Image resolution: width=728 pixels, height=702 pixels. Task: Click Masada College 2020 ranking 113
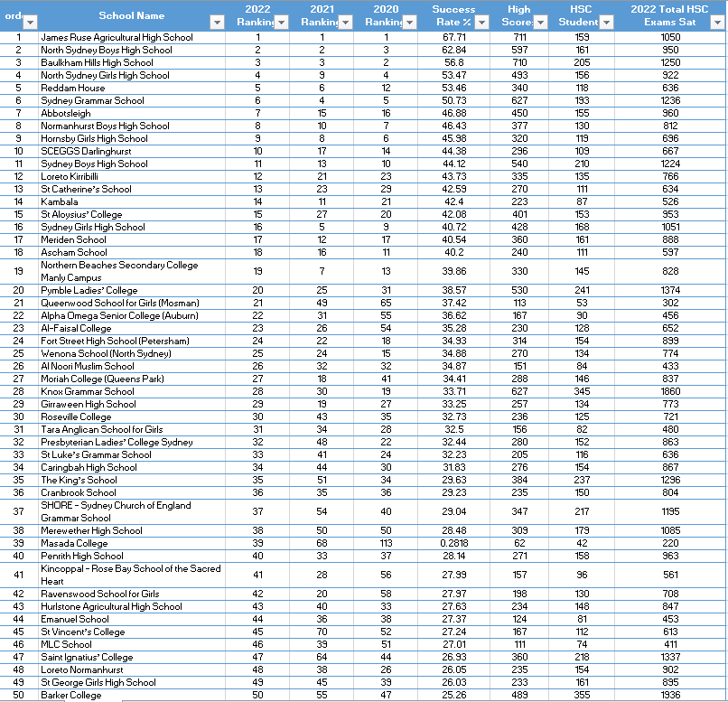pyautogui.click(x=386, y=543)
